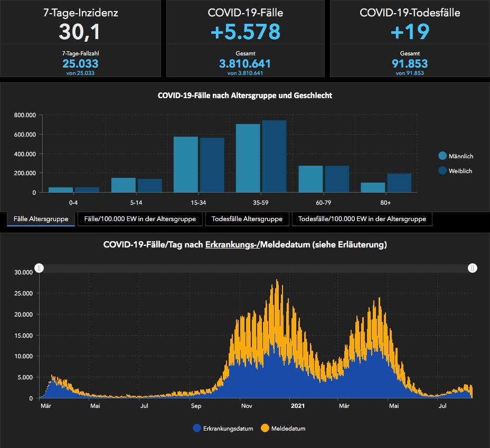Click the female bar for age group 35-59
The height and width of the screenshot is (448, 490).
274,157
